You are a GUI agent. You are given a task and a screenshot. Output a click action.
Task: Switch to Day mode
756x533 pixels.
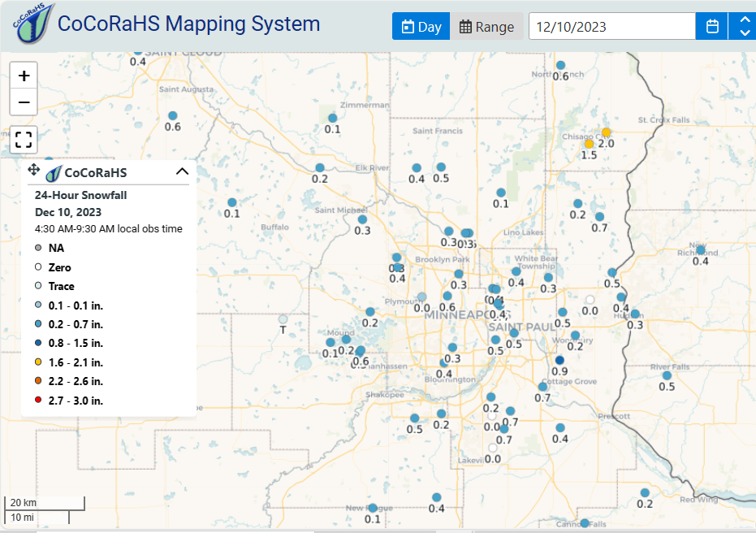(421, 27)
